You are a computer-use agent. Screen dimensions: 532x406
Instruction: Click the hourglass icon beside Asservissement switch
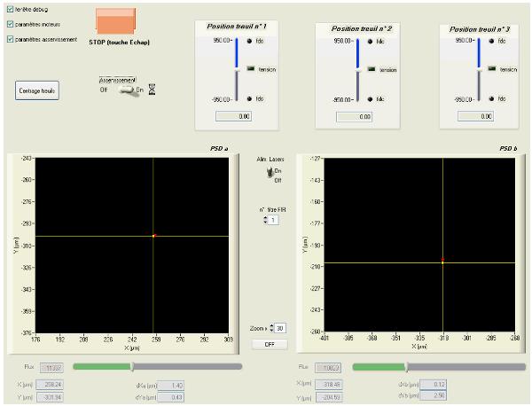(152, 89)
